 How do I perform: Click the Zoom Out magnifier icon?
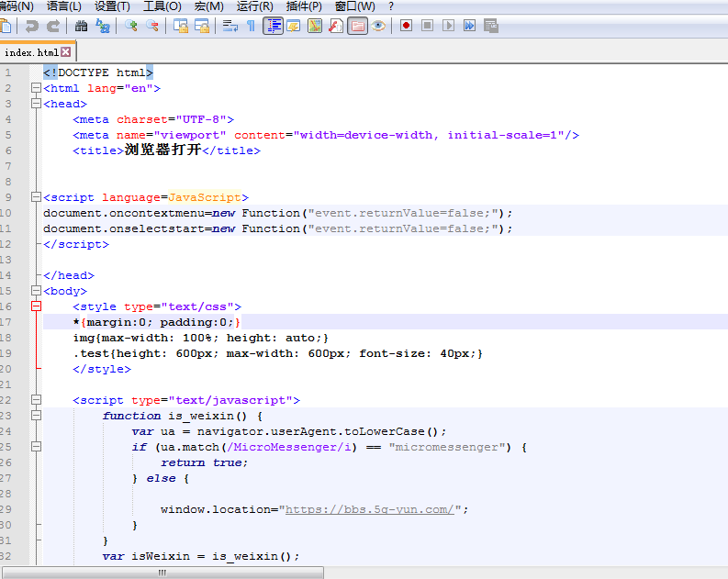pyautogui.click(x=152, y=26)
